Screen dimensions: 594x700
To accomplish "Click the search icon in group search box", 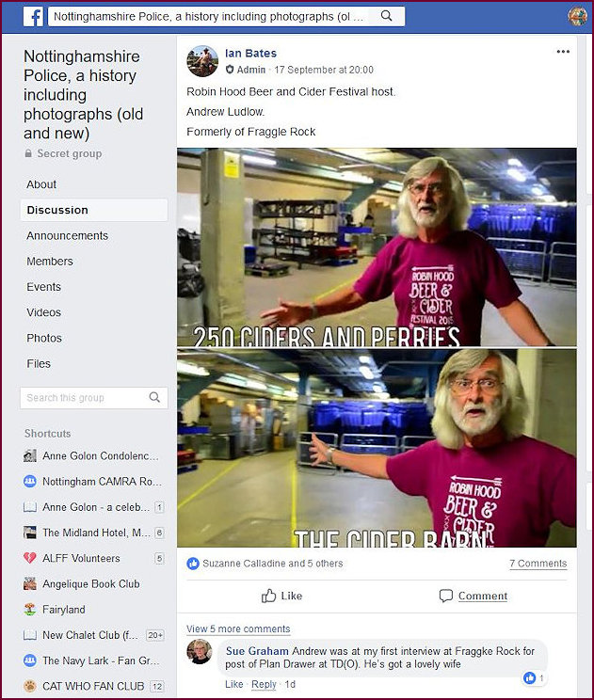I will [x=154, y=397].
